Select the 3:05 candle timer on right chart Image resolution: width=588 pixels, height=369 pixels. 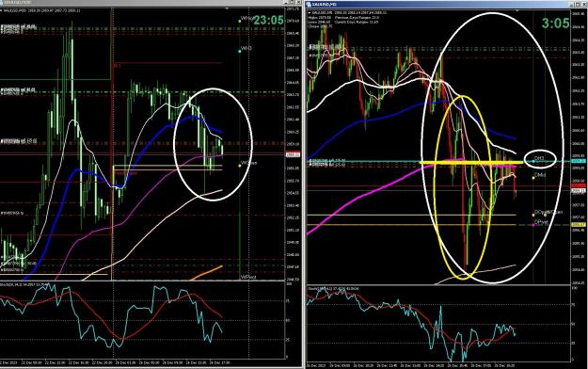click(556, 24)
